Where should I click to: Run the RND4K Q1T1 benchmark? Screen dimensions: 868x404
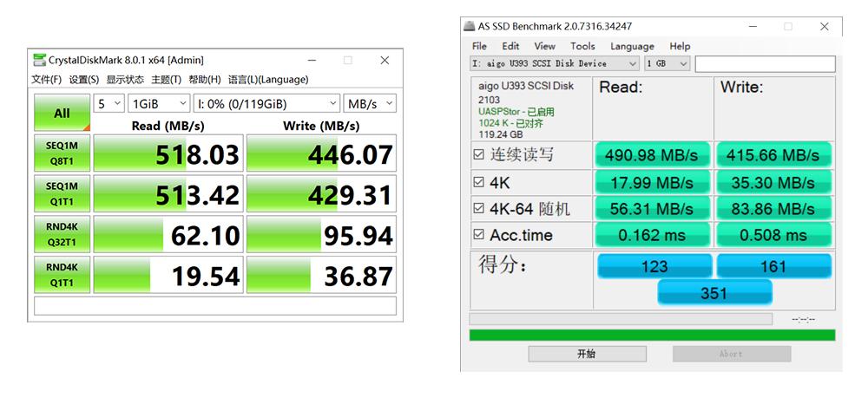pos(62,275)
